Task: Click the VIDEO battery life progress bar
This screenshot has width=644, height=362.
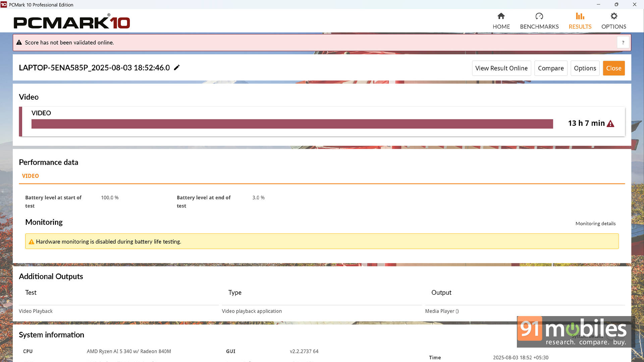Action: pos(292,124)
